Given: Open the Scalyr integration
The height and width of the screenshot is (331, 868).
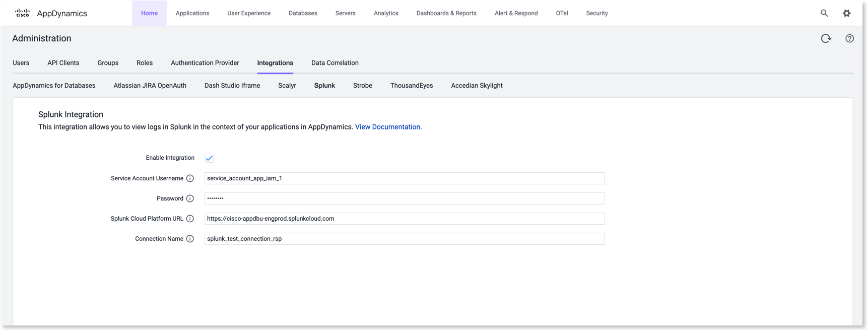Looking at the screenshot, I should click(x=287, y=86).
